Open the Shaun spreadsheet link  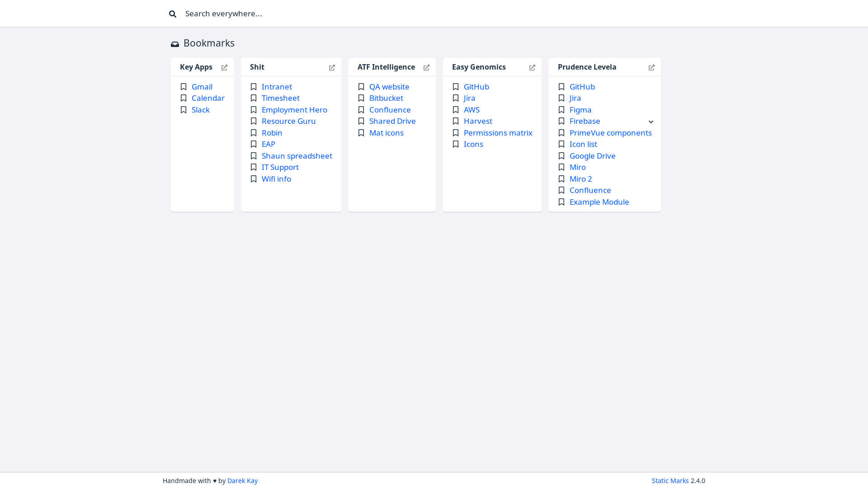[x=297, y=156]
